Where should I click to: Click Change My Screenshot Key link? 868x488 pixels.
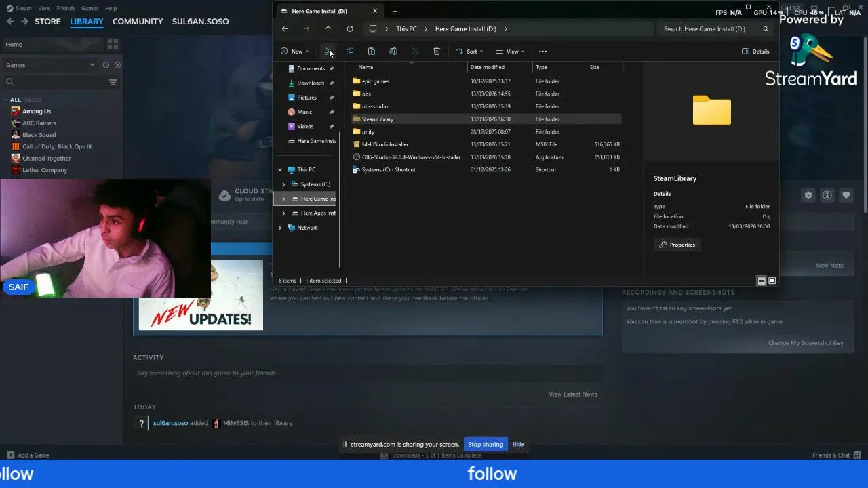[x=806, y=343]
